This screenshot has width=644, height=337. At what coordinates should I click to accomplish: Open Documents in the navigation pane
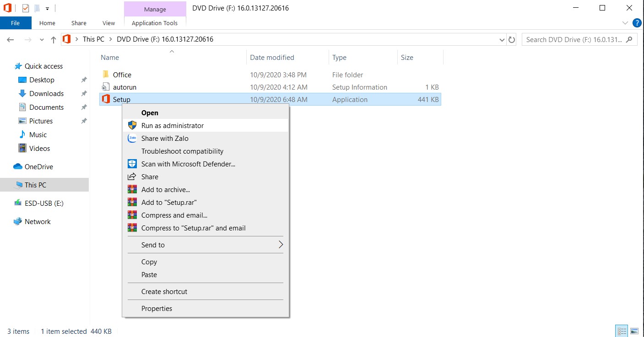[x=46, y=107]
